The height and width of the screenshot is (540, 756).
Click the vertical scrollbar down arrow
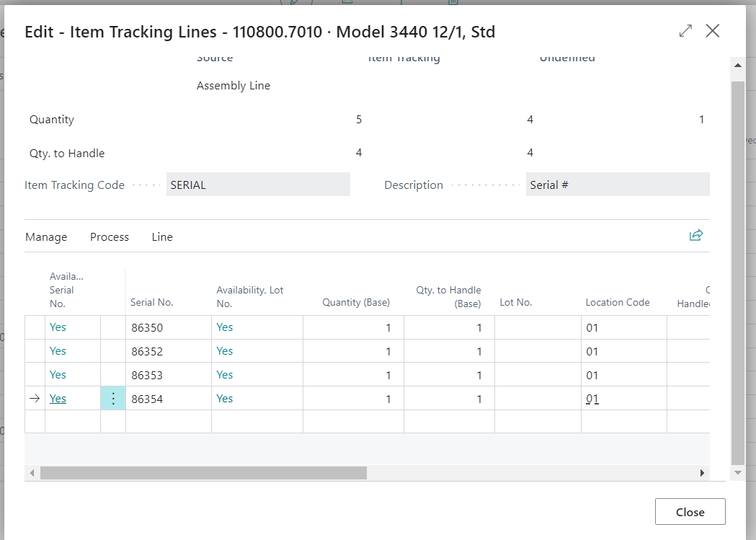(738, 473)
